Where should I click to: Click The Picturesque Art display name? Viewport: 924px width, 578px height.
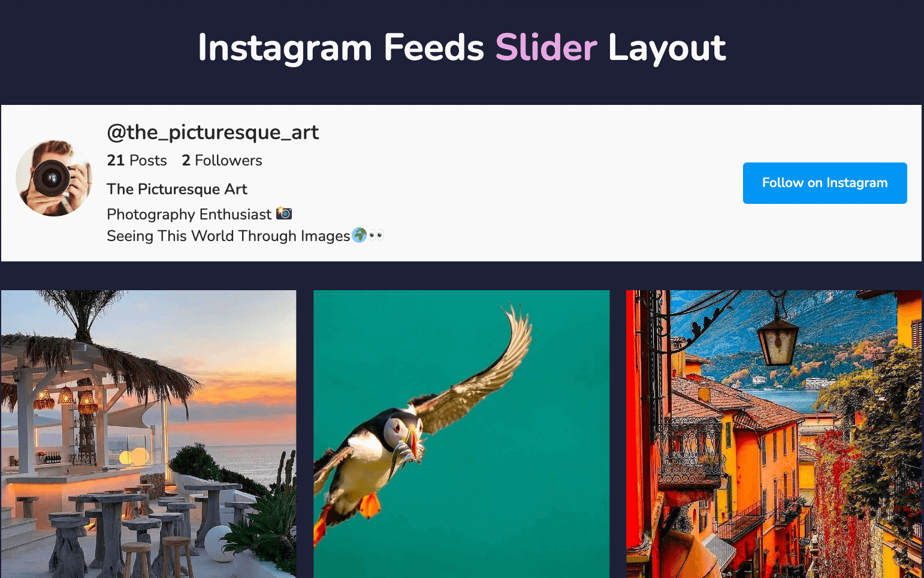(x=177, y=189)
